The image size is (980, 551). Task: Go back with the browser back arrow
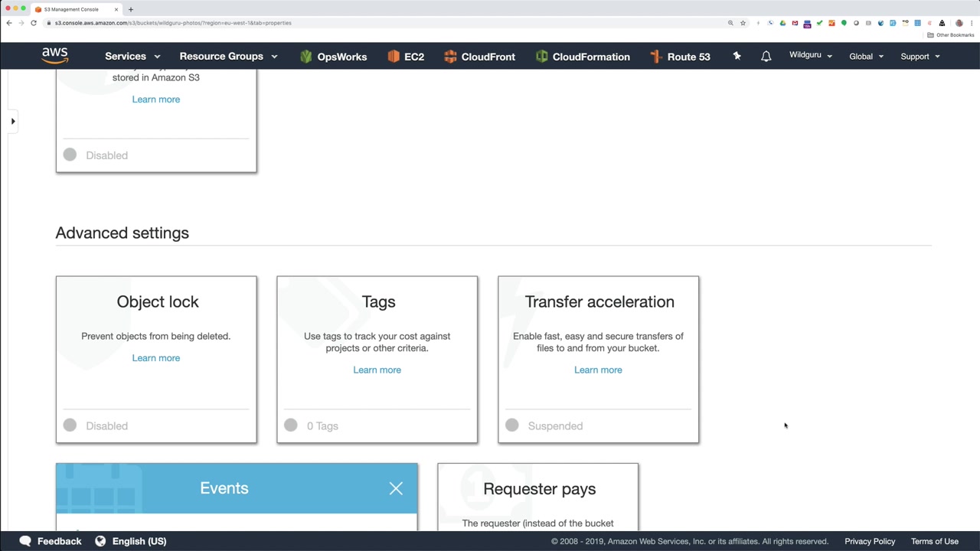pyautogui.click(x=9, y=23)
